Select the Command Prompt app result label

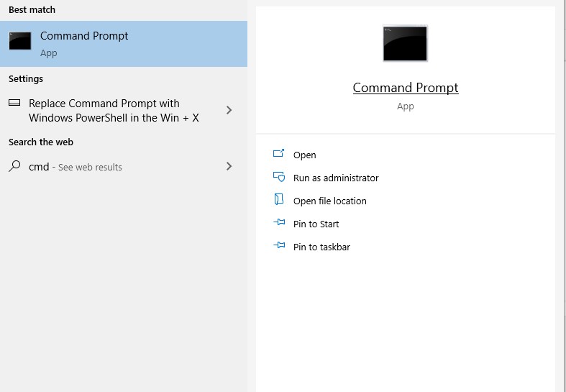tap(84, 36)
